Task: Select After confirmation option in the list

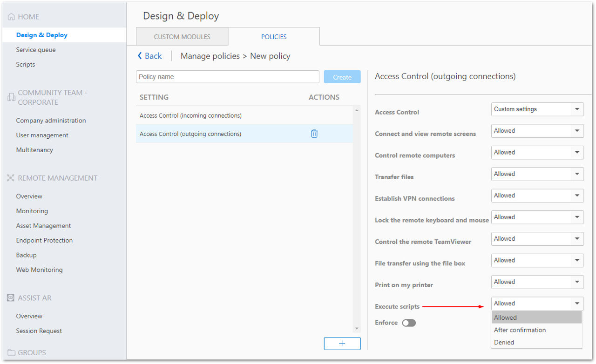Action: (536, 330)
